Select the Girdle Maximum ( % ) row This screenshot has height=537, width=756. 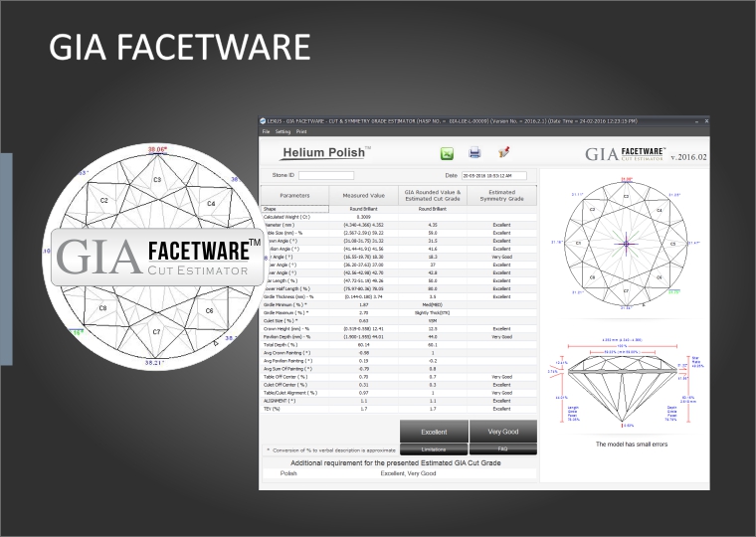399,313
